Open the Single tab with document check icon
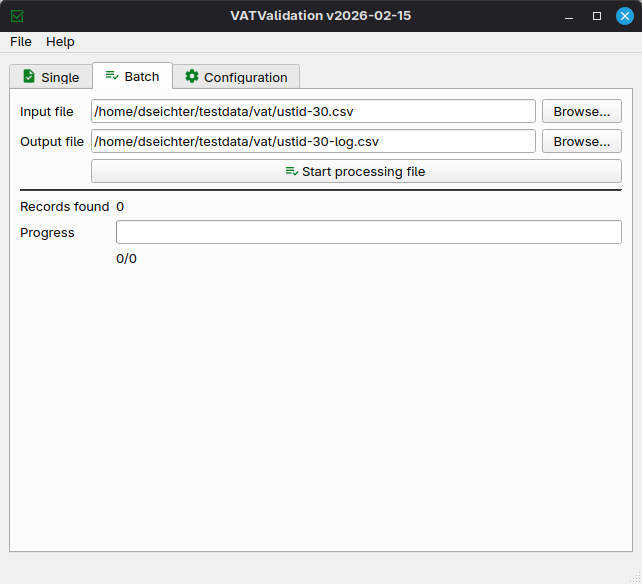Image resolution: width=642 pixels, height=584 pixels. [x=51, y=77]
